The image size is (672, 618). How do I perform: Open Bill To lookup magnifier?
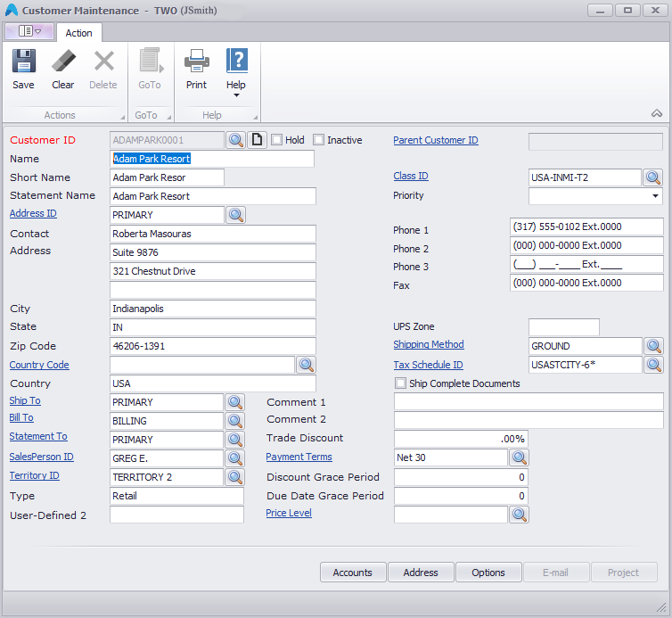235,421
